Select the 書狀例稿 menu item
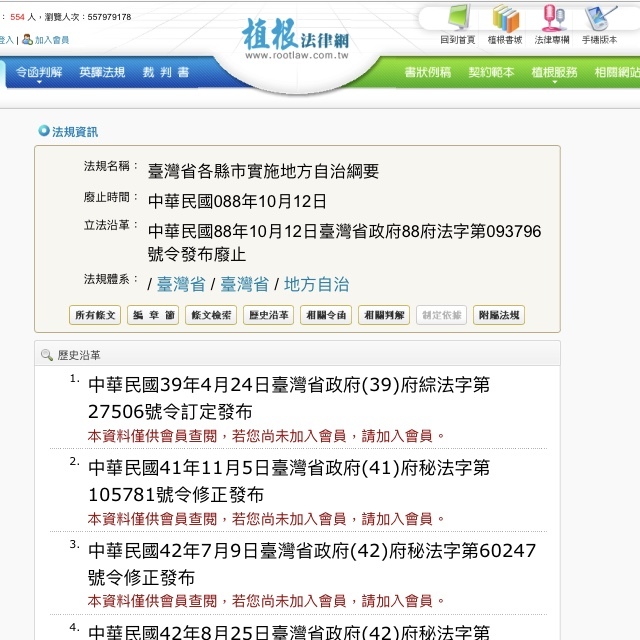This screenshot has height=640, width=640. [427, 73]
